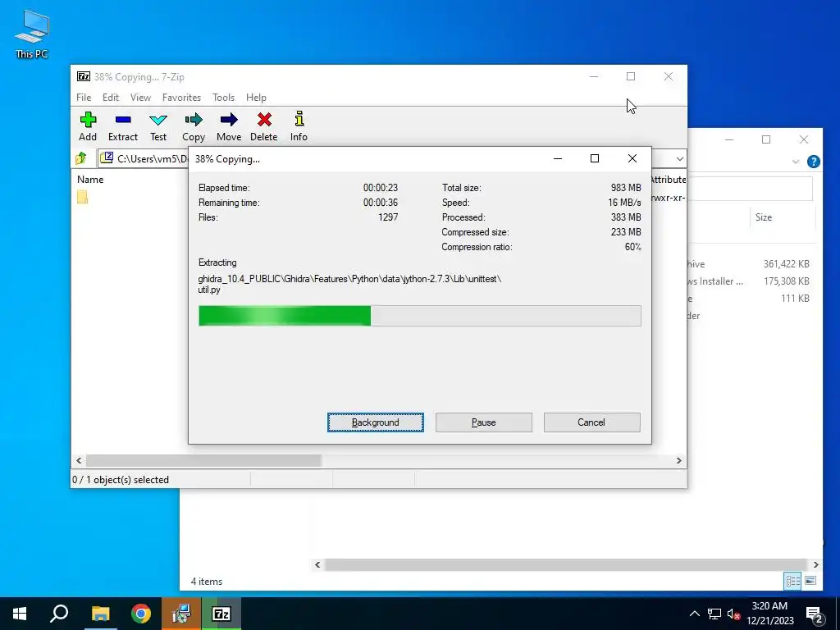Click the extraction progress bar
This screenshot has height=630, width=840.
(419, 316)
